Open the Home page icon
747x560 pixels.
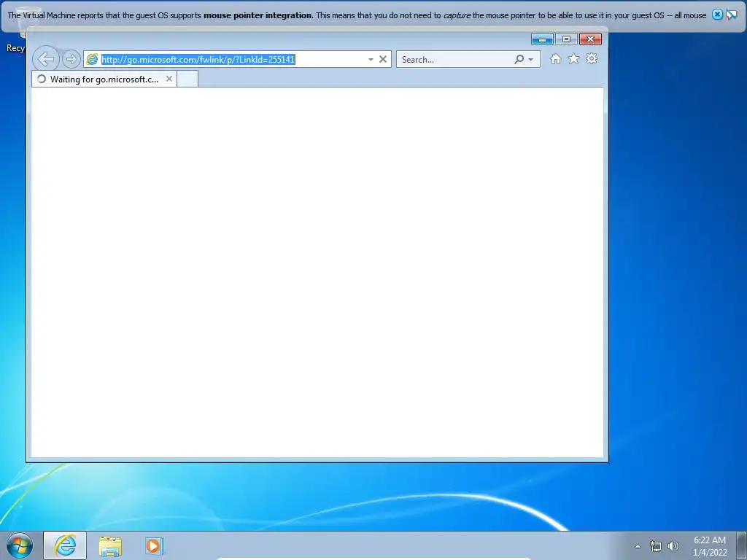[555, 59]
